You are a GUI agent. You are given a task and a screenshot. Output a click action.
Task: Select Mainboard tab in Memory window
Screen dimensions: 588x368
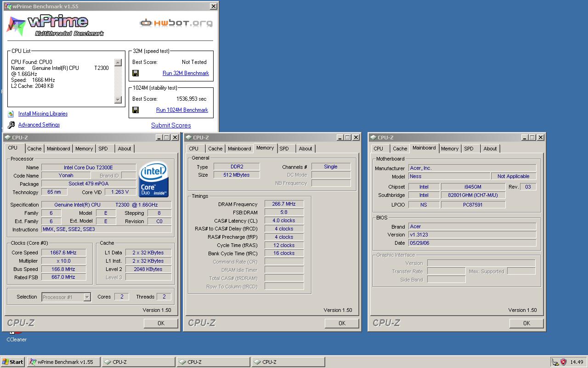239,149
